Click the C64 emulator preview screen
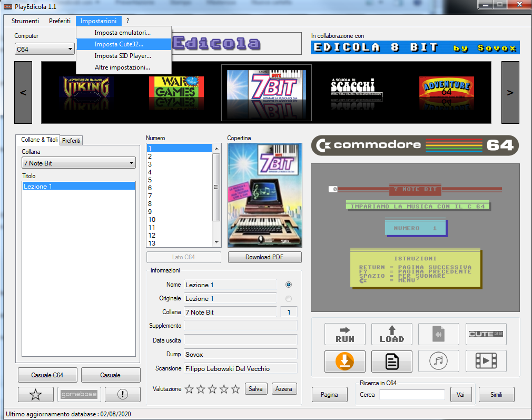532x420 pixels. pyautogui.click(x=415, y=238)
